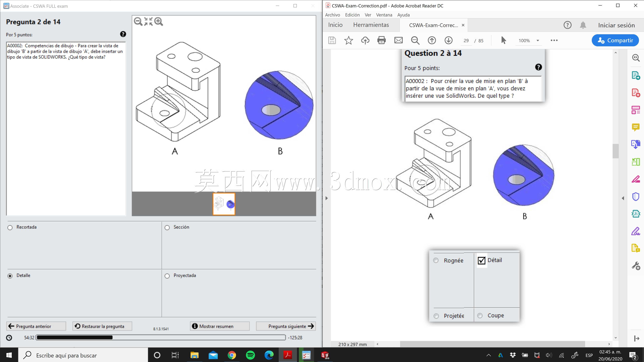This screenshot has width=644, height=362.
Task: Open more tools ellipsis in Acrobat
Action: coord(554,40)
